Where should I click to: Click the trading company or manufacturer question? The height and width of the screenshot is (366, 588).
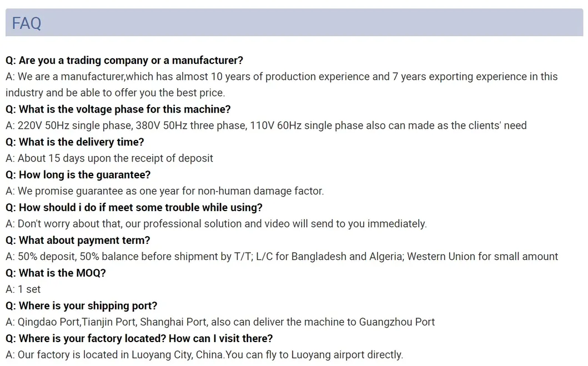(x=124, y=60)
